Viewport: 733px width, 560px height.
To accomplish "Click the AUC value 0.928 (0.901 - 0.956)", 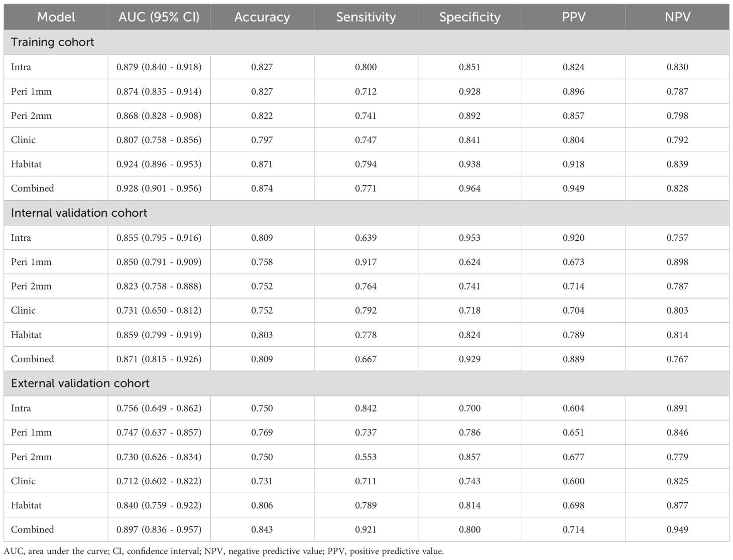I will (159, 188).
